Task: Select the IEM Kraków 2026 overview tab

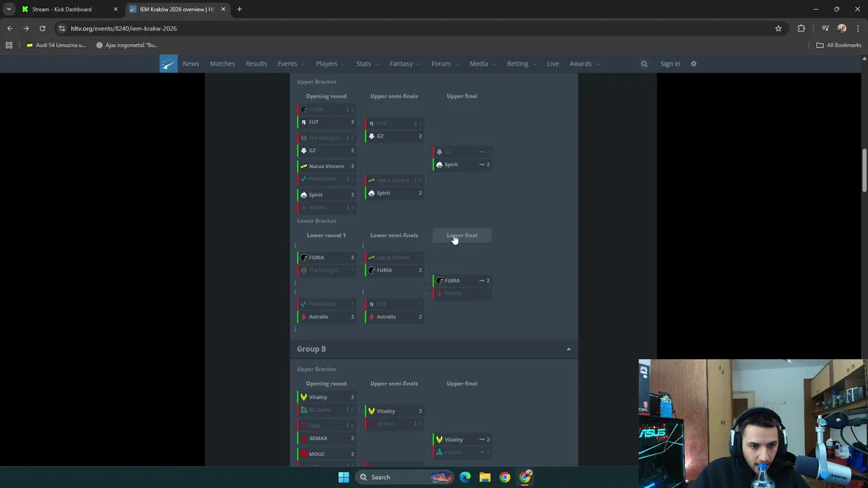Action: pos(176,9)
